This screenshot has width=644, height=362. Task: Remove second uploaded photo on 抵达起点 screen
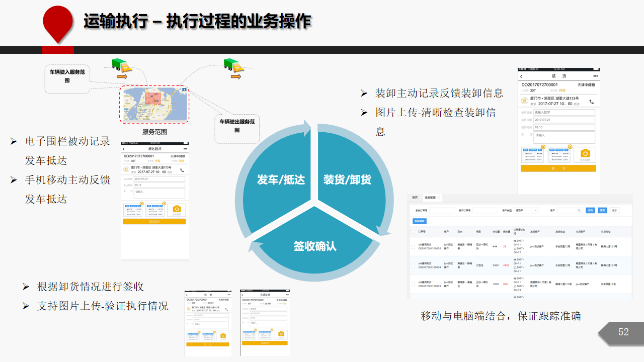(164, 204)
